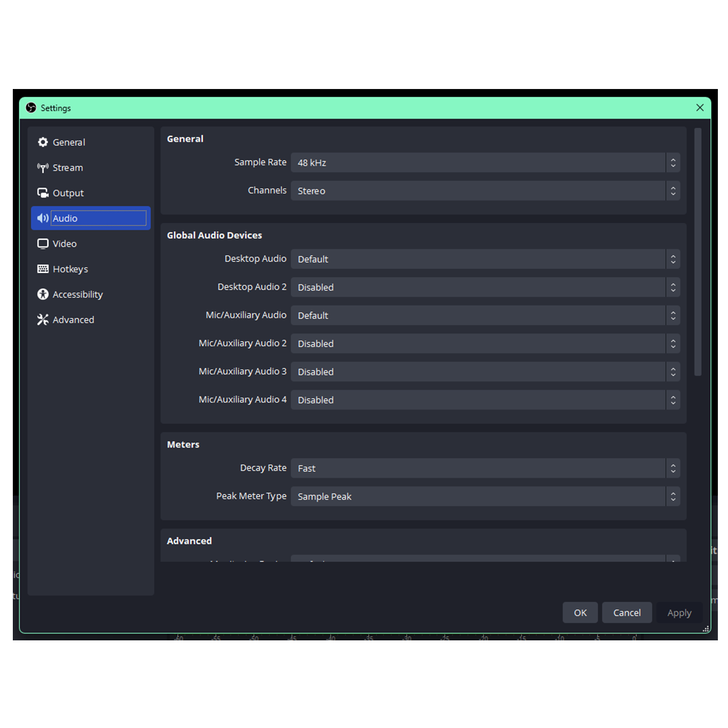Open Video settings via monitor icon

(x=42, y=243)
